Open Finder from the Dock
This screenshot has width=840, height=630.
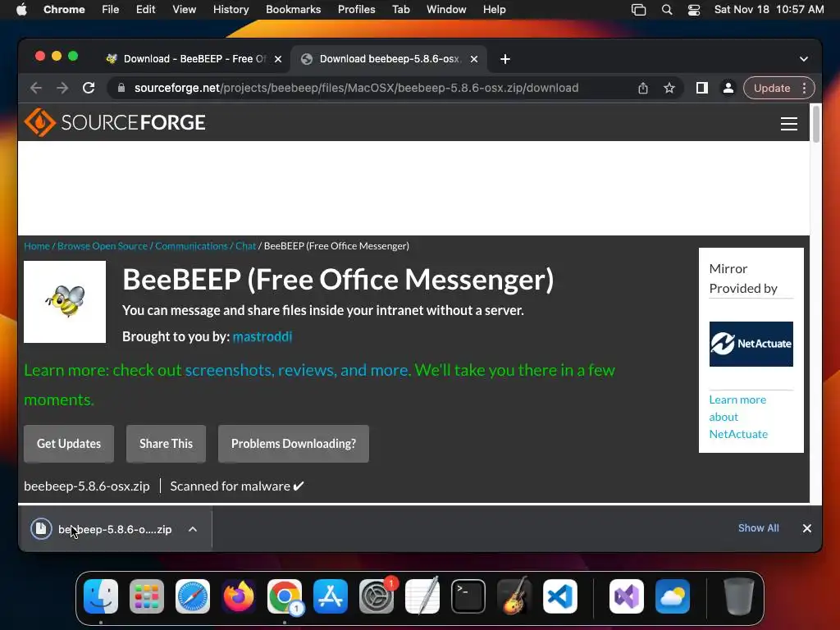point(101,596)
